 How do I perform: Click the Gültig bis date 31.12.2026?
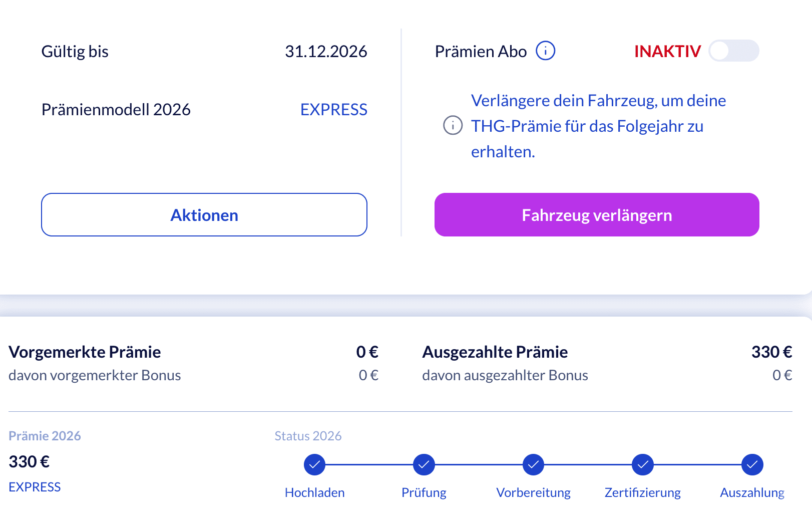326,51
